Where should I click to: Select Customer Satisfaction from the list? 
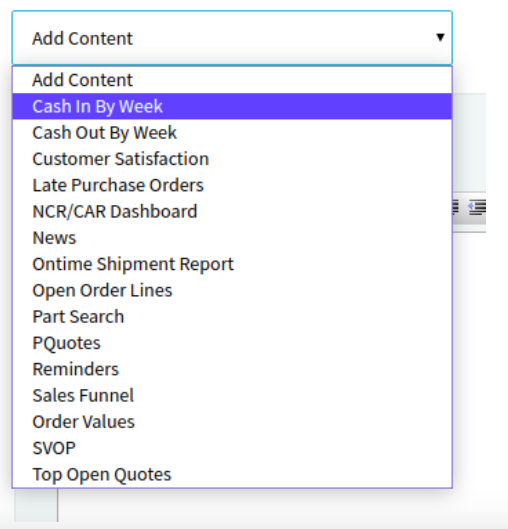click(232, 159)
